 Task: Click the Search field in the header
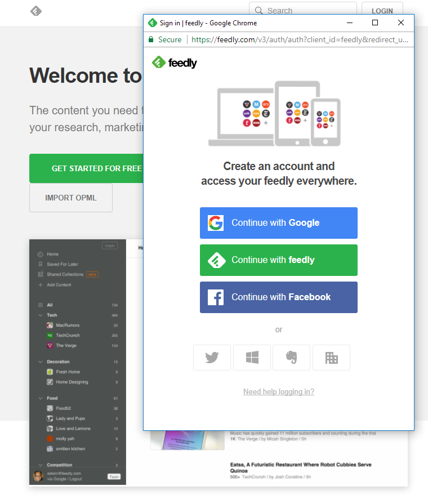[x=302, y=10]
